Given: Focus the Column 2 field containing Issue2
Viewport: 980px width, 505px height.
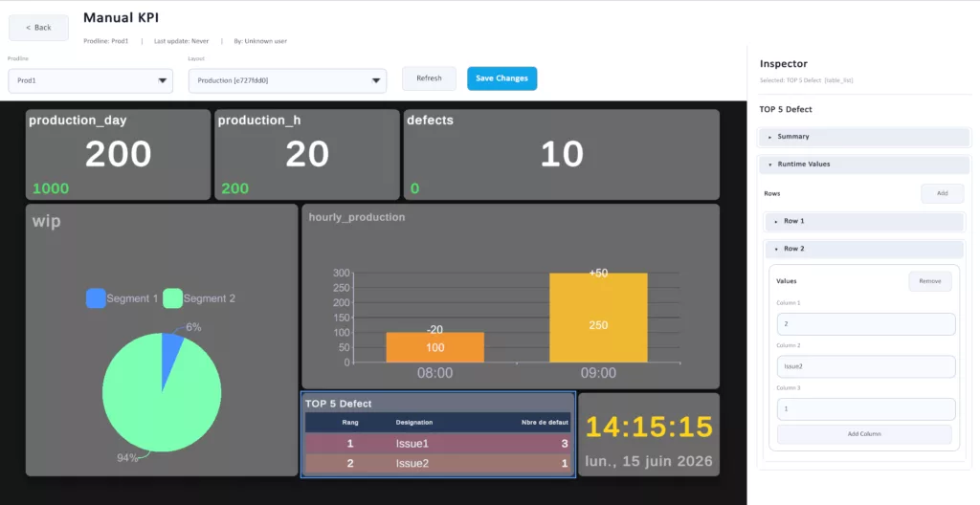Looking at the screenshot, I should click(x=865, y=367).
